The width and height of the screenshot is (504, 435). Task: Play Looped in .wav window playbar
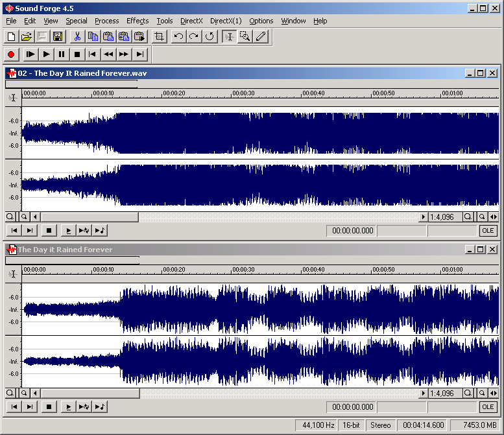click(x=84, y=230)
